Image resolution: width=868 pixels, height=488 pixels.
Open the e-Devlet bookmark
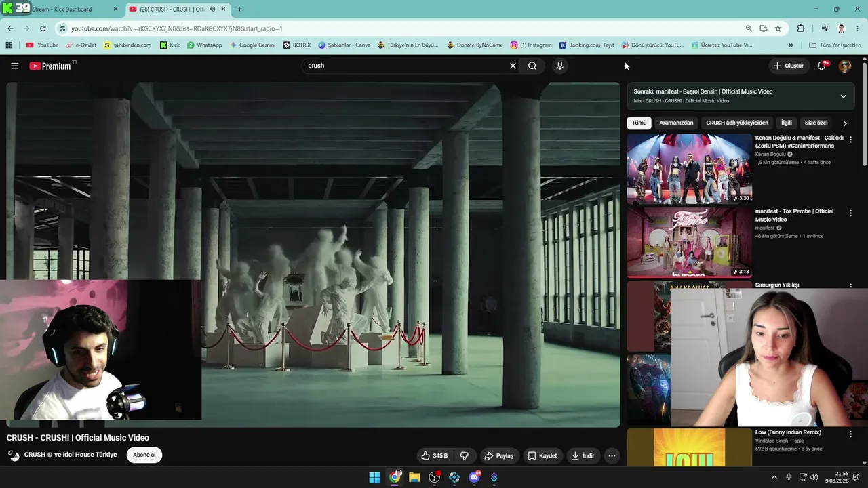coord(81,45)
